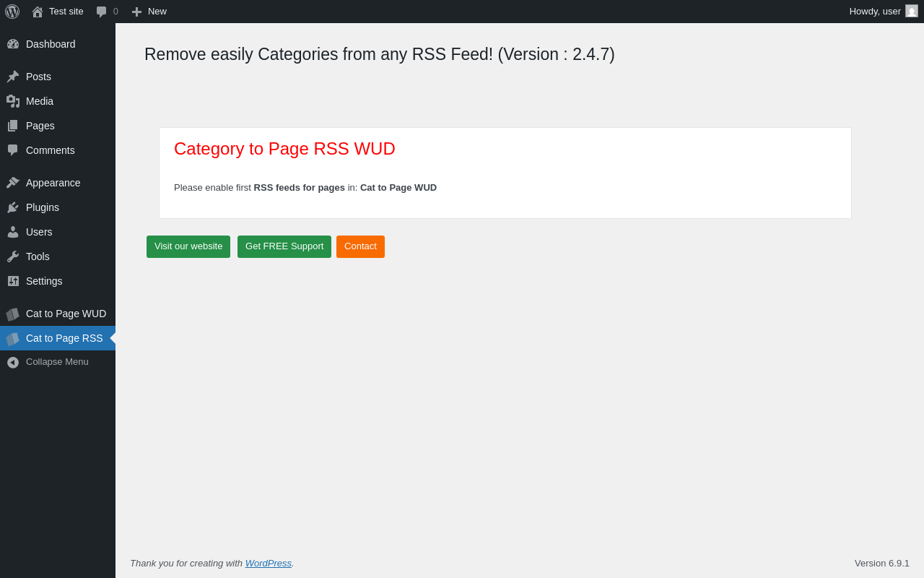Image resolution: width=924 pixels, height=578 pixels.
Task: Click the user avatar icon
Action: (912, 11)
